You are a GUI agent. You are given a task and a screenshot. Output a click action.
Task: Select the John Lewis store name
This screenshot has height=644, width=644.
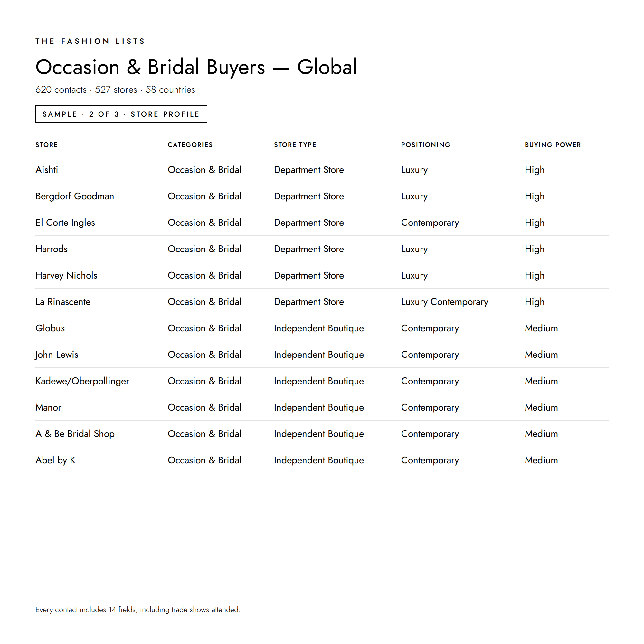tap(57, 355)
